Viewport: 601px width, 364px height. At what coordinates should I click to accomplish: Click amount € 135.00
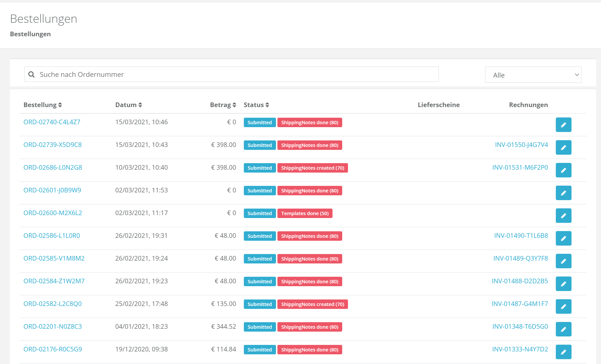point(224,304)
